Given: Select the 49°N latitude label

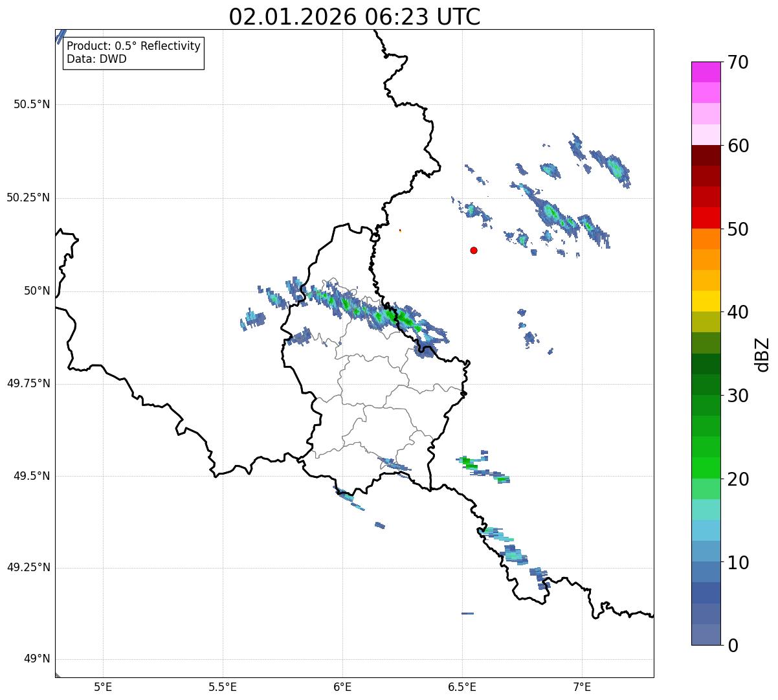Looking at the screenshot, I should (37, 659).
